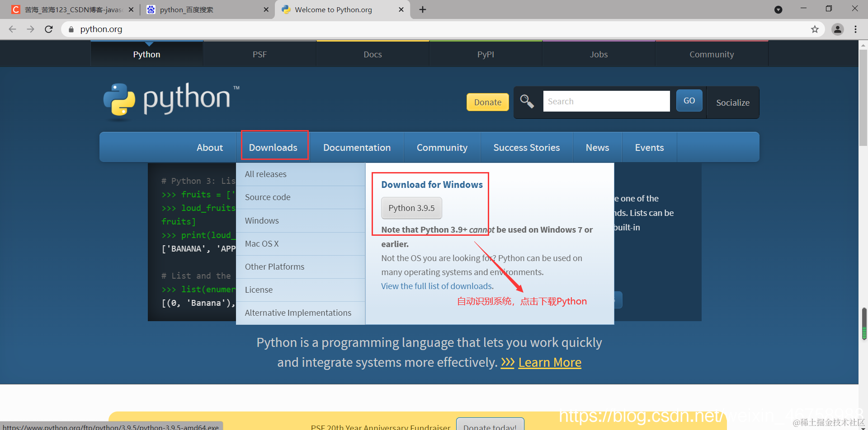Click the tab search dropdown icon
Viewport: 868px width, 430px height.
tap(778, 9)
